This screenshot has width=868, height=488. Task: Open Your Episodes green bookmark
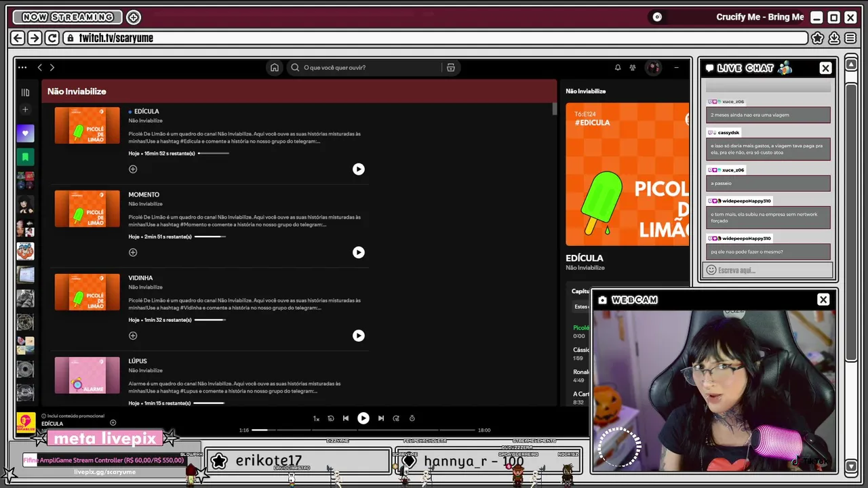point(25,157)
